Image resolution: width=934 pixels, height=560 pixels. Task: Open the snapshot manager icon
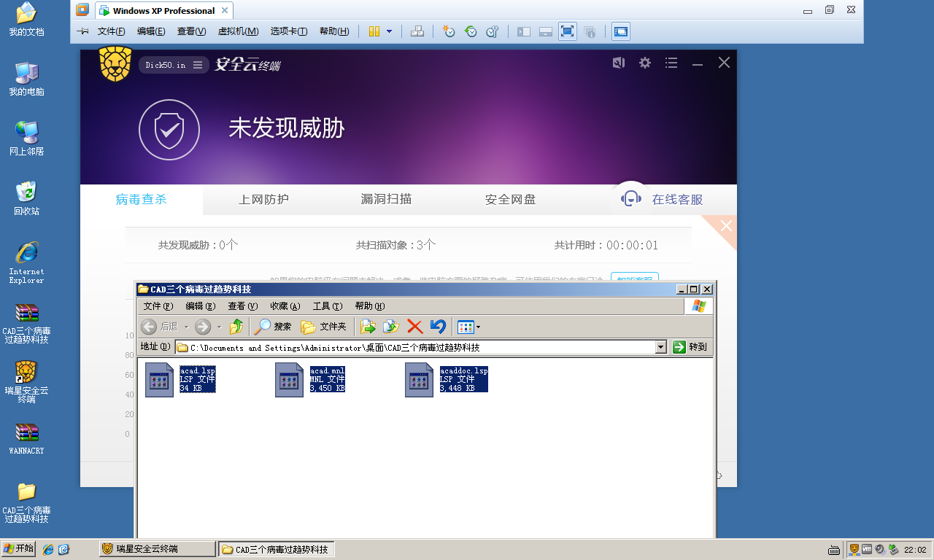click(x=493, y=31)
